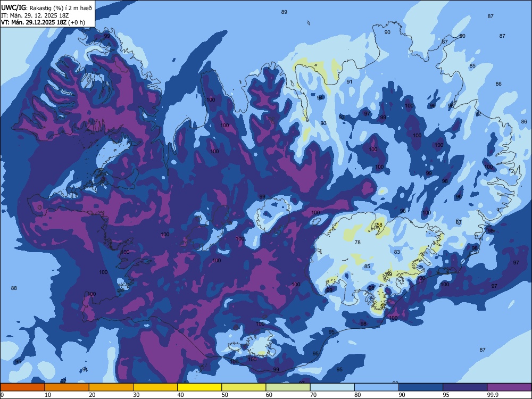Screen dimensions: 532x399
Task: Click the 70–80 pale blue legend swatch
Action: tap(332, 387)
